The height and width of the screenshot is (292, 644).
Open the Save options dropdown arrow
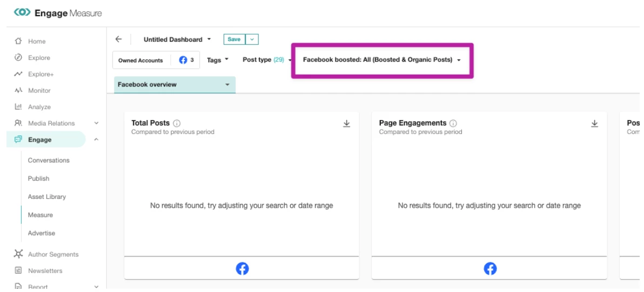[x=252, y=39]
